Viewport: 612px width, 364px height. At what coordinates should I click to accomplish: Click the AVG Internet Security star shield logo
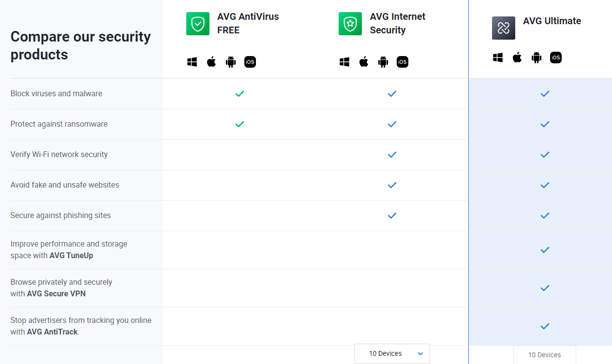pyautogui.click(x=350, y=24)
